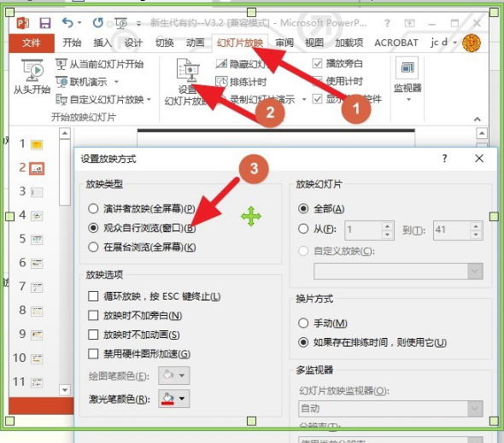Switch to the ACROBAT tab

(396, 43)
